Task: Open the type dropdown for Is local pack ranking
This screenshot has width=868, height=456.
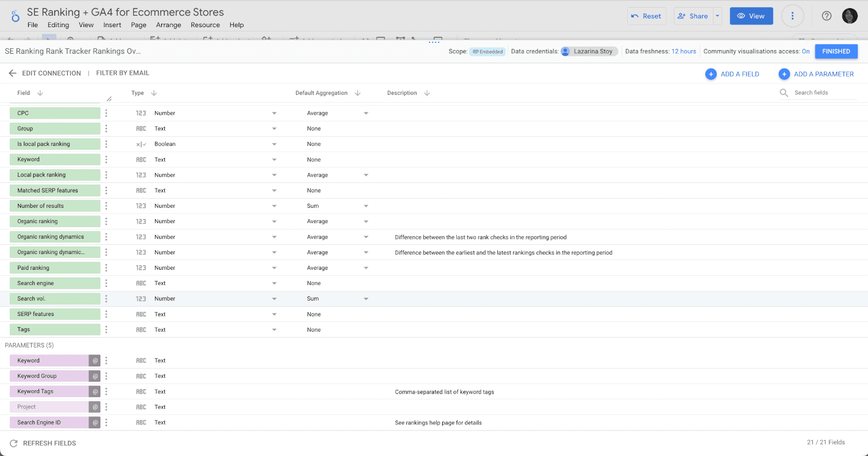Action: pyautogui.click(x=274, y=144)
